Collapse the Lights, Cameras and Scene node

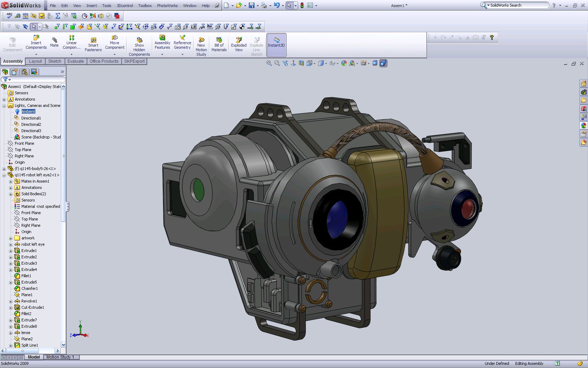coord(4,105)
